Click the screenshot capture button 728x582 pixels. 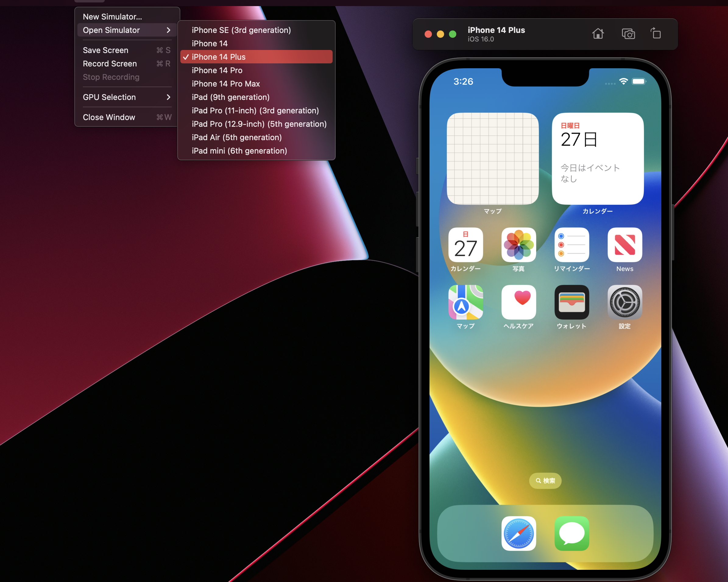(x=628, y=33)
